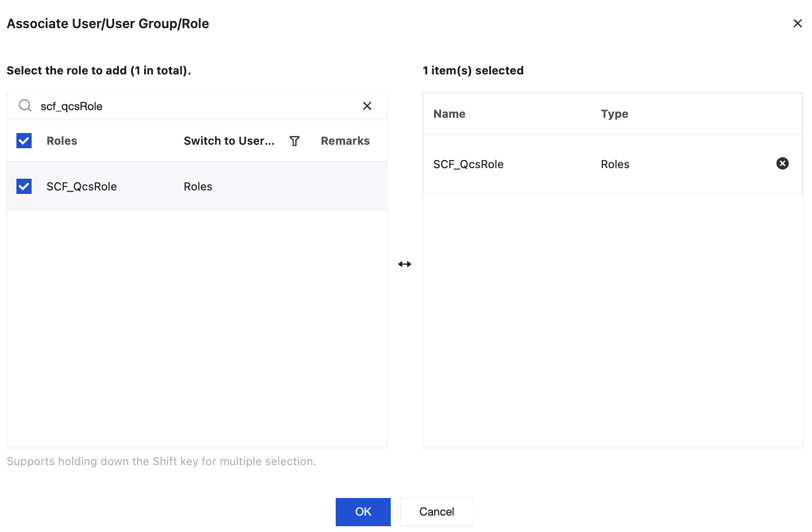Click the Switch to User column header
This screenshot has width=812, height=532.
pyautogui.click(x=228, y=141)
